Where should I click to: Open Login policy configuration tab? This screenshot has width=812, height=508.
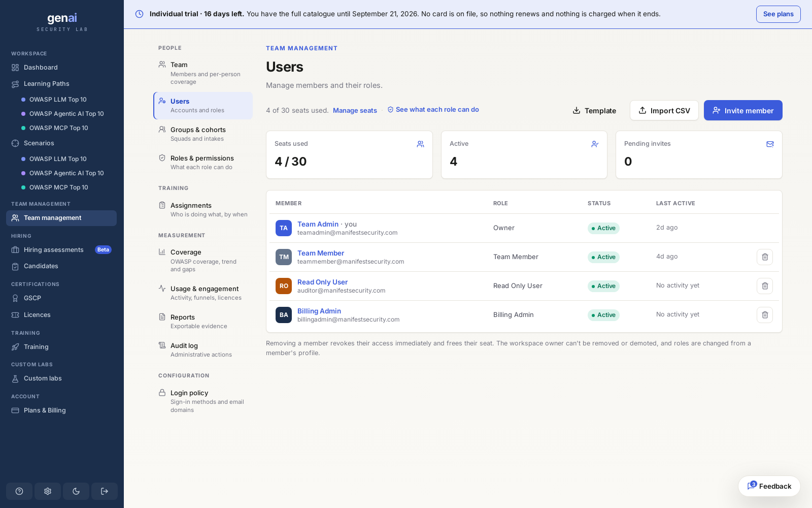(203, 401)
